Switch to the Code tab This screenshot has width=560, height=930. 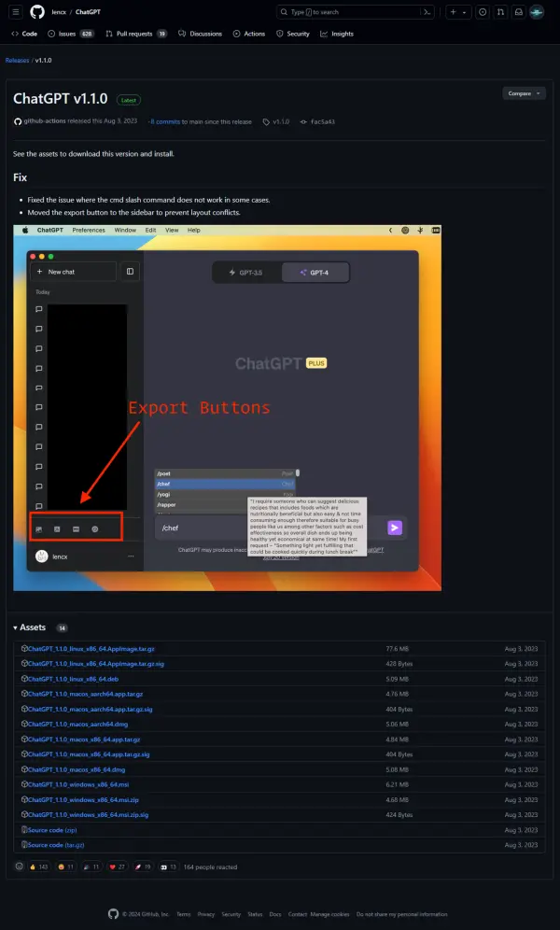coord(24,34)
